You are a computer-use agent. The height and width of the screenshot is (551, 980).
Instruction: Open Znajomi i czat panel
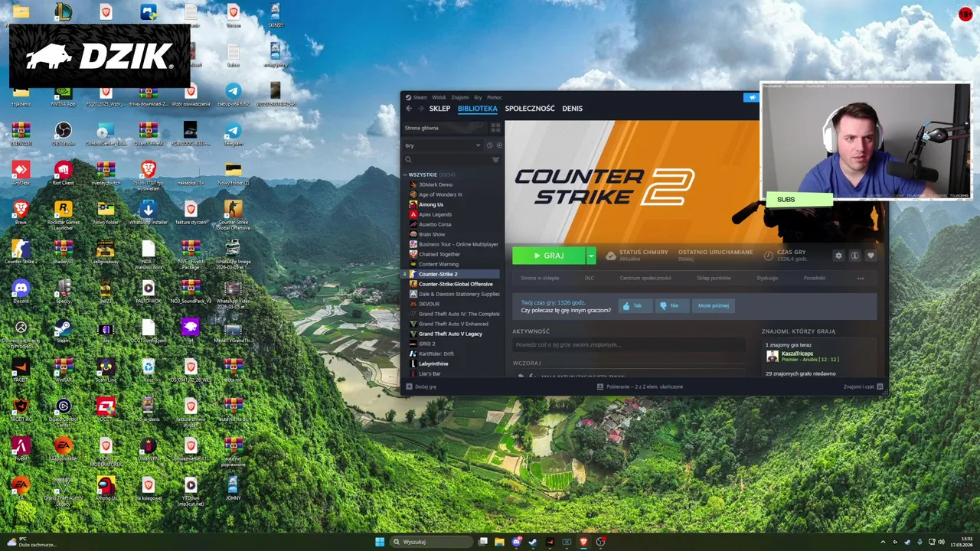[x=863, y=386]
